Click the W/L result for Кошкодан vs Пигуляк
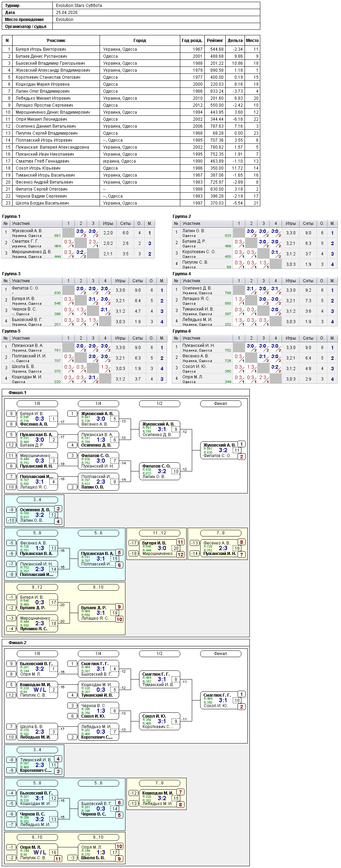The image size is (341, 868). click(x=40, y=690)
